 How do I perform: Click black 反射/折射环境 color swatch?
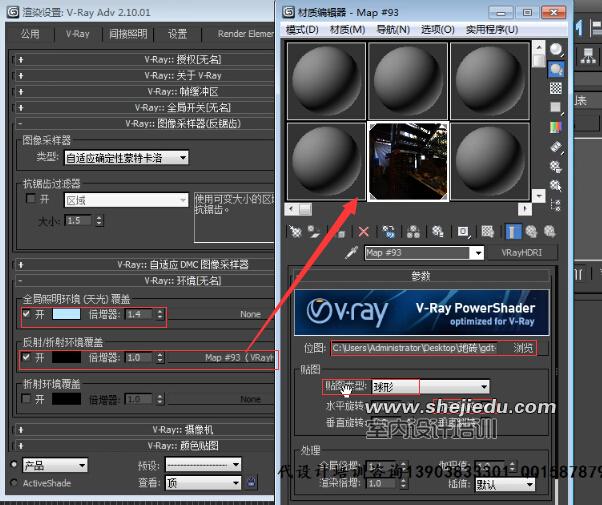pos(66,357)
